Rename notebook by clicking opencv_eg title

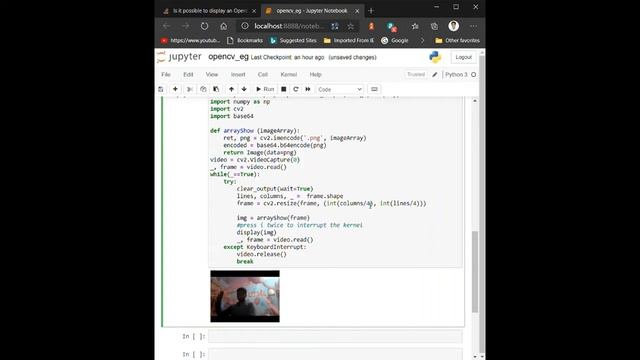click(x=228, y=57)
